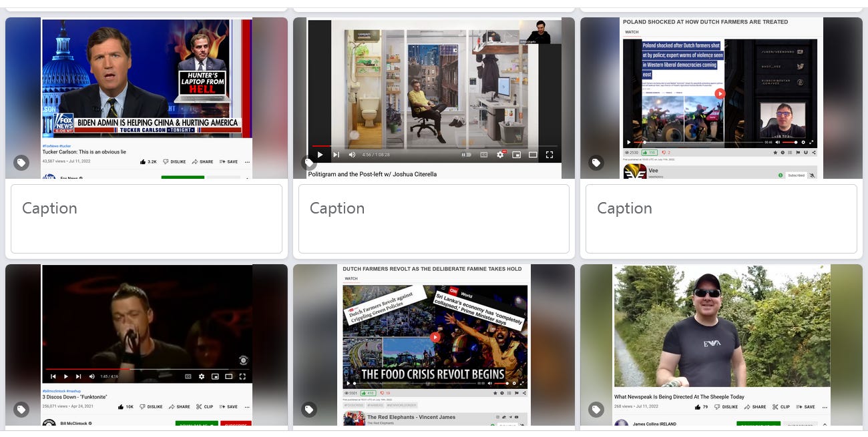
Task: Click DISLIKE under the Tucker Carlson video
Action: pyautogui.click(x=174, y=162)
